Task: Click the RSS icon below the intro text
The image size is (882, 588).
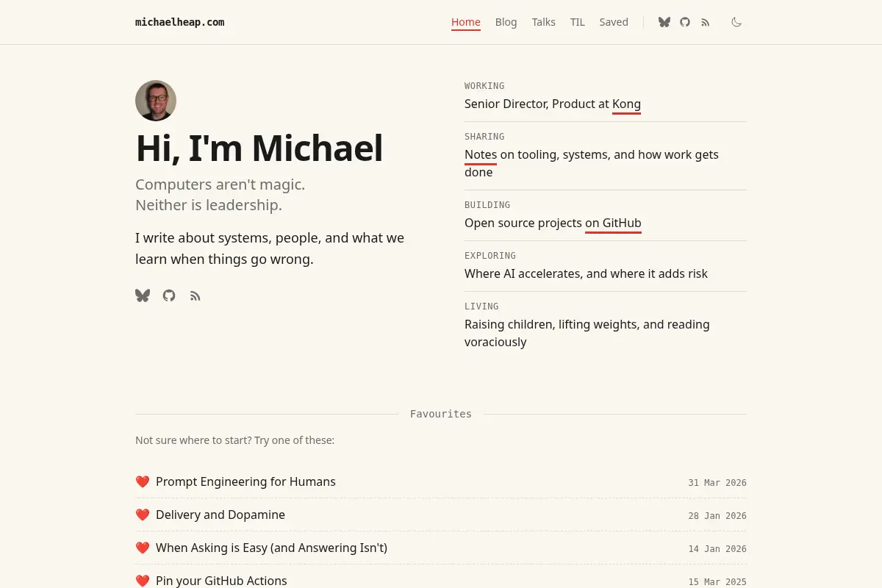Action: click(x=195, y=295)
